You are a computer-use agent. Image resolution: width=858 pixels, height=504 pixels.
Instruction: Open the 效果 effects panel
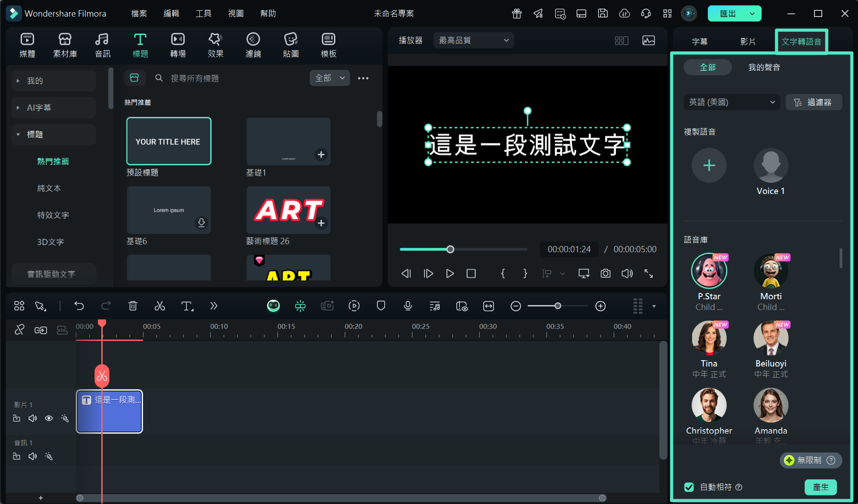click(216, 45)
